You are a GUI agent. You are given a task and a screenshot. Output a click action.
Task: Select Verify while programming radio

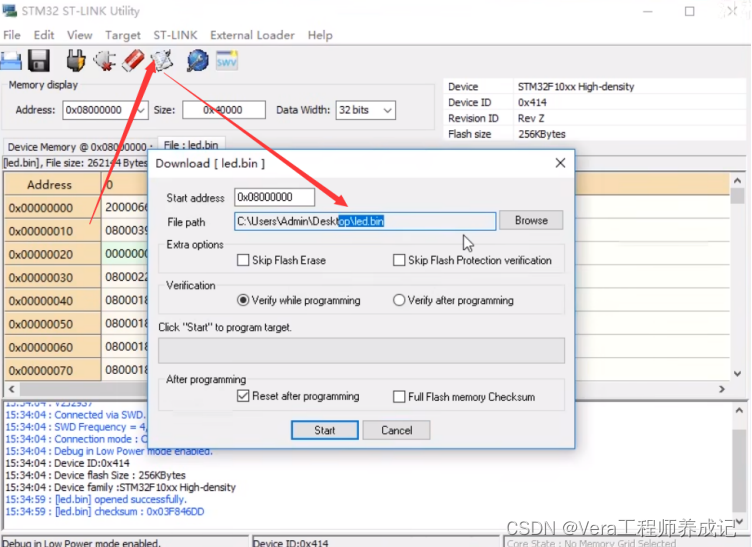click(243, 300)
